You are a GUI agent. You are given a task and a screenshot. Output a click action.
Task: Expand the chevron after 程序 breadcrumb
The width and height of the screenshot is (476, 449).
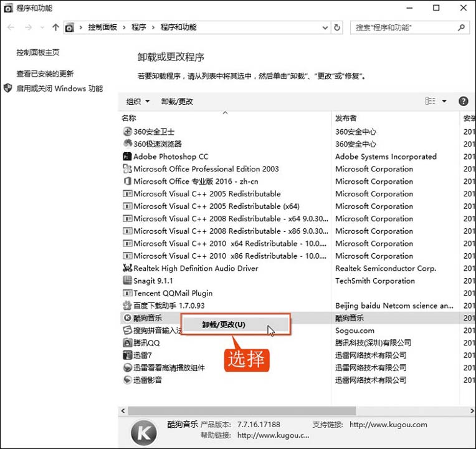point(153,27)
